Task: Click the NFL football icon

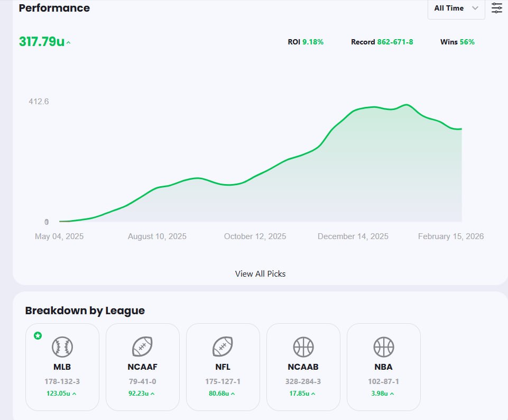Action: click(x=223, y=347)
